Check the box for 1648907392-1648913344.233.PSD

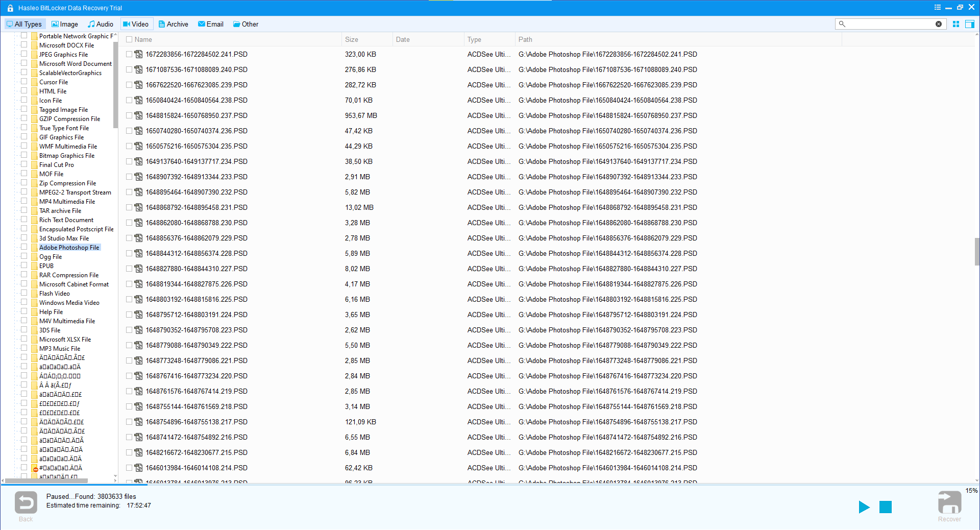(129, 177)
